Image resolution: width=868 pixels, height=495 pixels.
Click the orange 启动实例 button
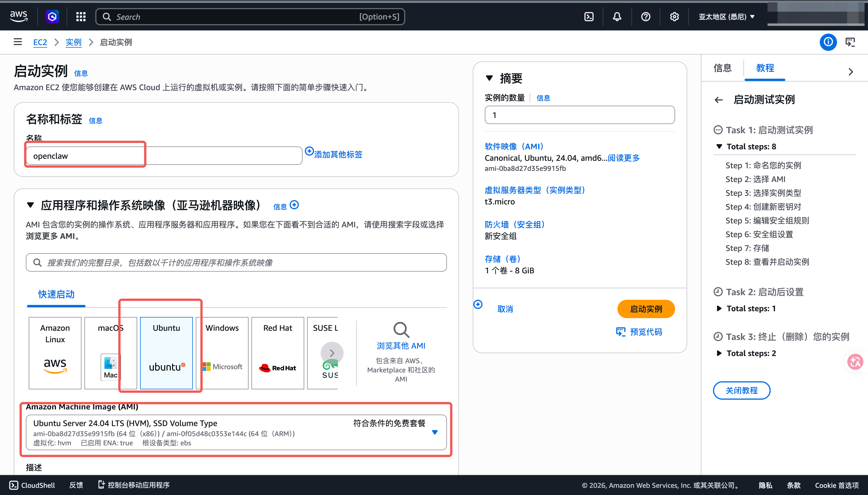(x=646, y=309)
